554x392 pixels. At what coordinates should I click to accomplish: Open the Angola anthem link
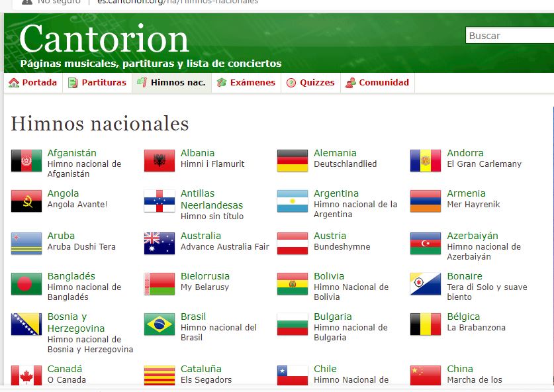(x=63, y=194)
